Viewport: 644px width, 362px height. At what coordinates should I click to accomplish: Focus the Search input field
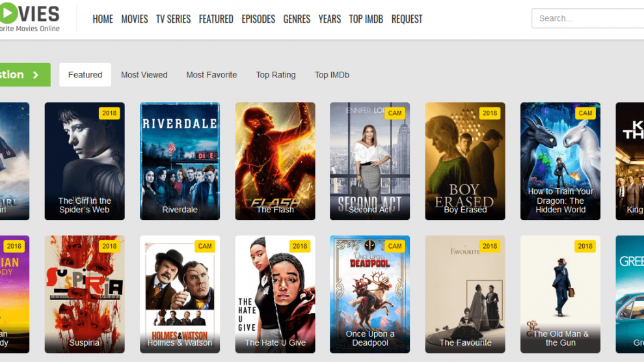click(x=588, y=18)
